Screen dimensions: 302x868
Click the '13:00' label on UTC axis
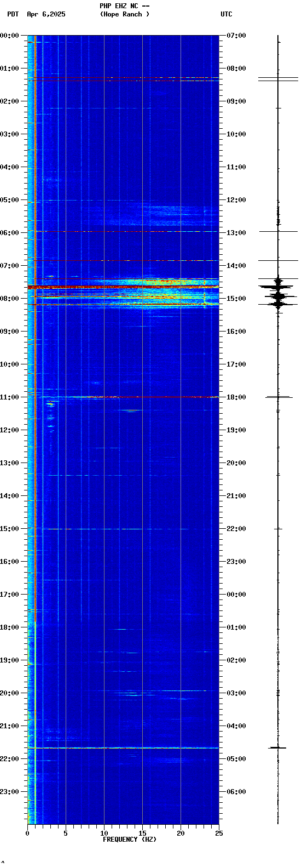click(236, 233)
